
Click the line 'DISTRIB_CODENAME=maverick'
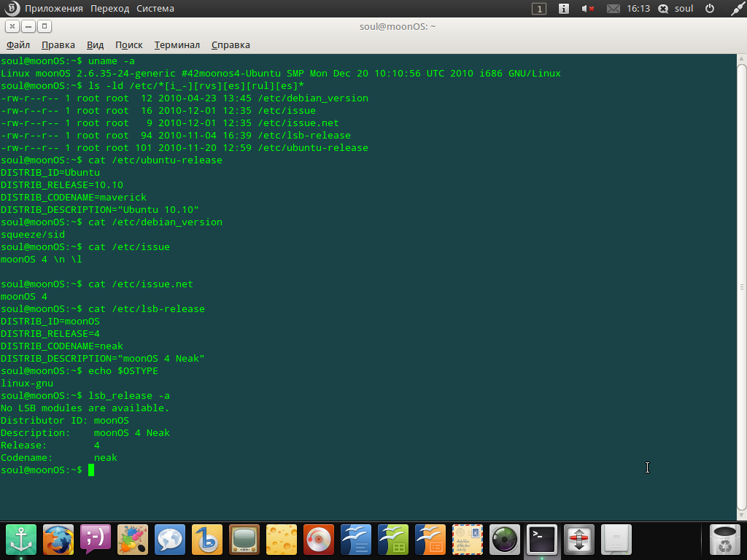pyautogui.click(x=74, y=197)
